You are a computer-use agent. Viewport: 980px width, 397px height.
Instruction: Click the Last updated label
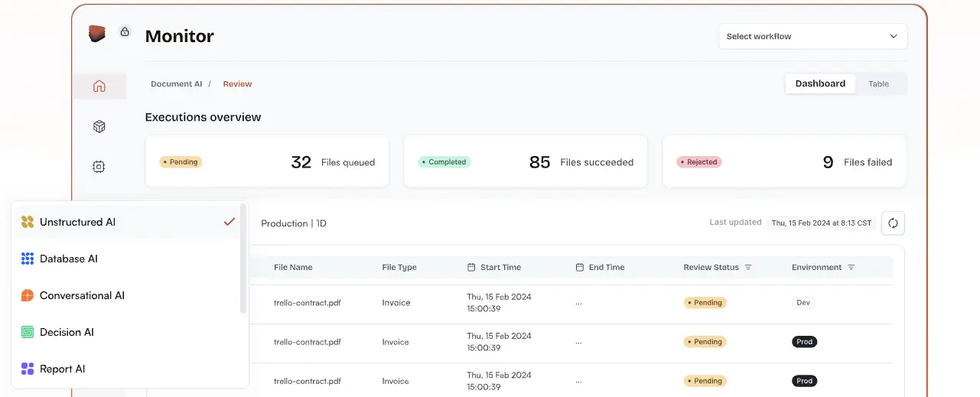[x=735, y=223]
